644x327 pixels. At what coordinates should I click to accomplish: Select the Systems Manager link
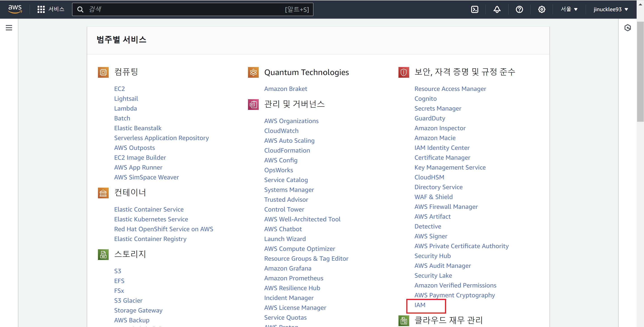tap(289, 190)
